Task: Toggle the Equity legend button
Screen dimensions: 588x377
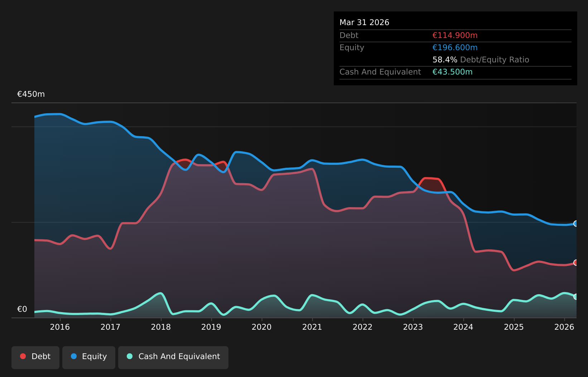Action: pyautogui.click(x=89, y=357)
